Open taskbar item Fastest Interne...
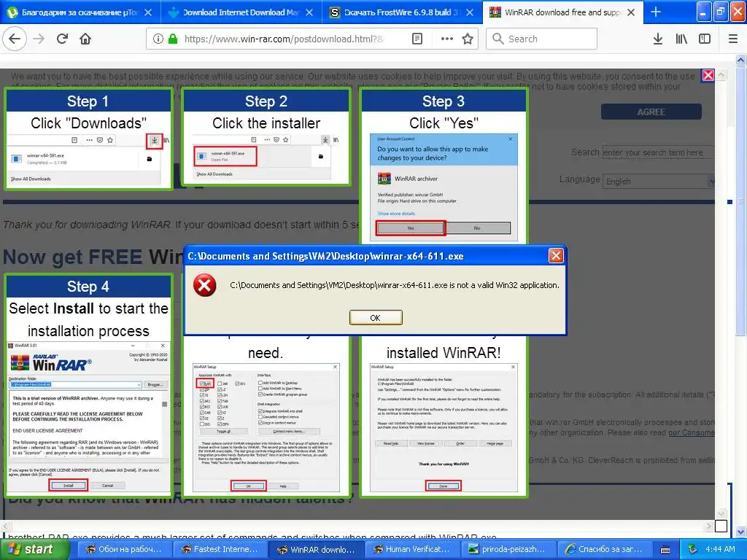This screenshot has height=560, width=747. click(x=219, y=549)
